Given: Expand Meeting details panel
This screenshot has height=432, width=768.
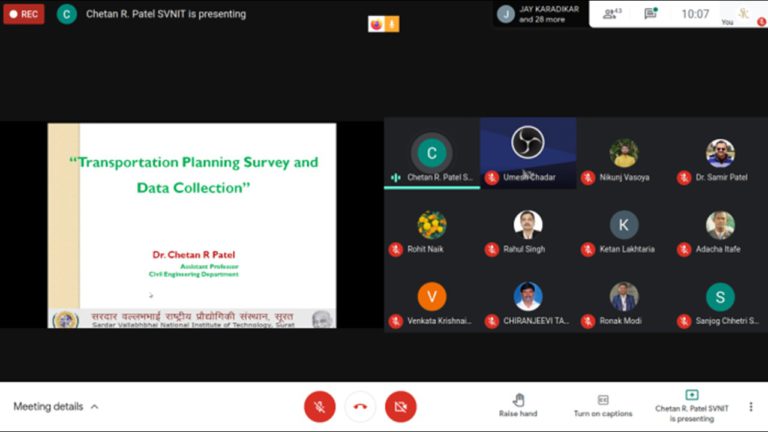Looking at the screenshot, I should click(56, 407).
